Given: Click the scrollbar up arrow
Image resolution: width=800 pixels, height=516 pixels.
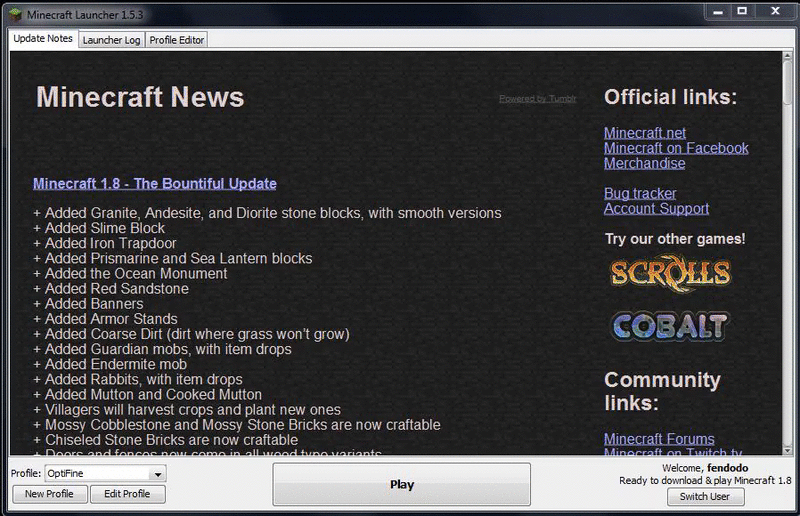Looking at the screenshot, I should [x=787, y=56].
